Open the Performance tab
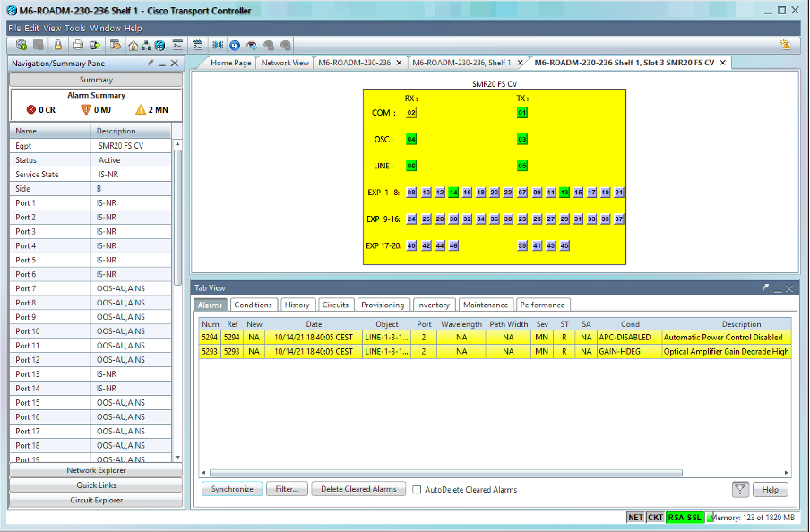The width and height of the screenshot is (810, 532). point(542,305)
